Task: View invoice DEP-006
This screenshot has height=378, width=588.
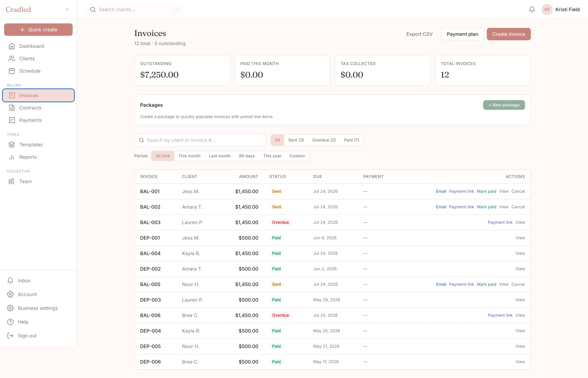Action: (520, 362)
